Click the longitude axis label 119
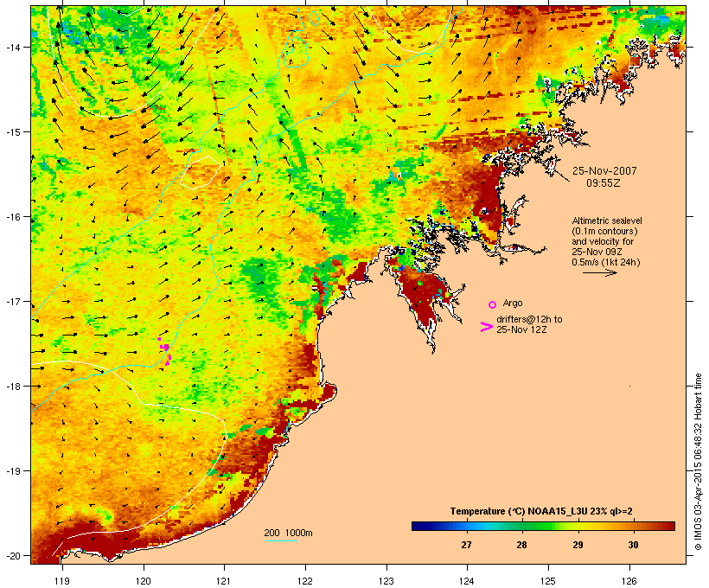Screen dimensions: 709x588 (62, 581)
